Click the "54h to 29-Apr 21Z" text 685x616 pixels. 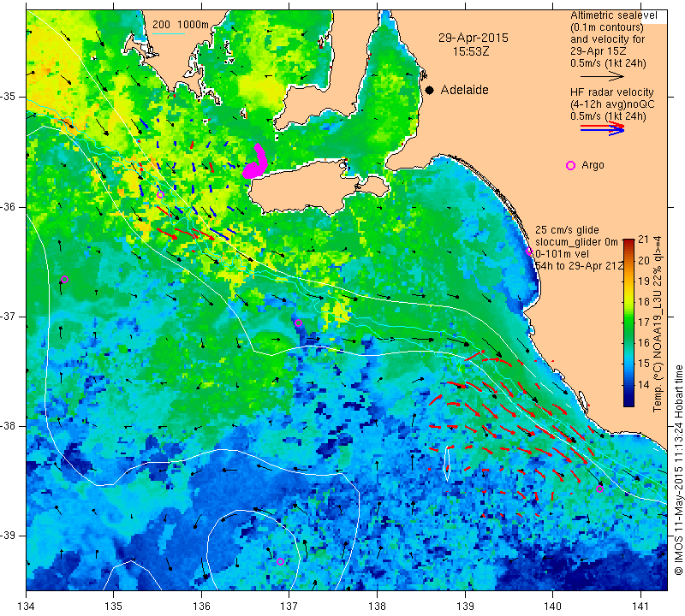coord(580,266)
